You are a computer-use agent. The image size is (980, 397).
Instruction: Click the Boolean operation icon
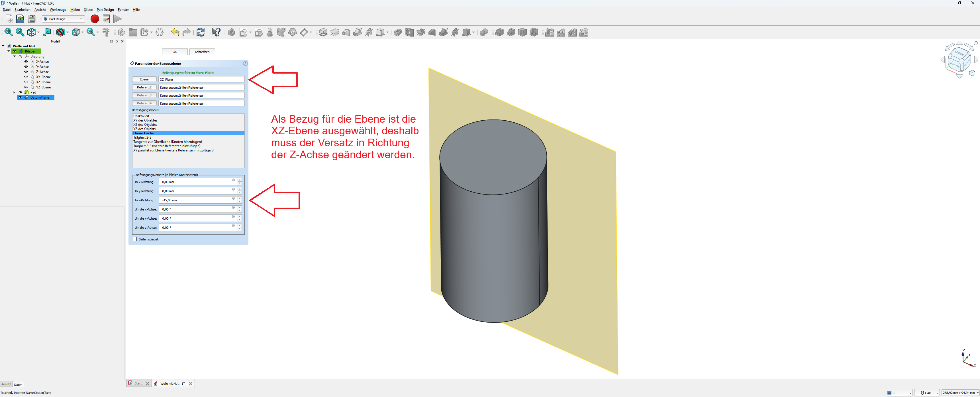point(483,33)
